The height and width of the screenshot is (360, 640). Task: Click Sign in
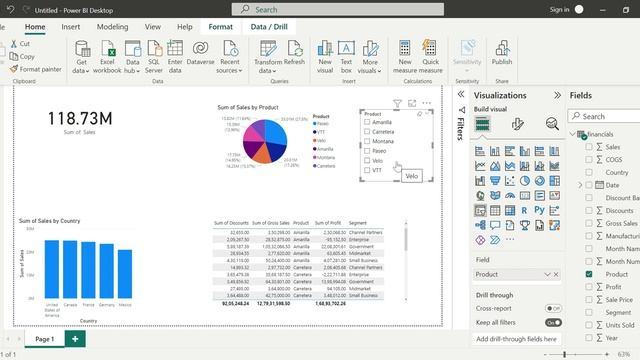559,9
